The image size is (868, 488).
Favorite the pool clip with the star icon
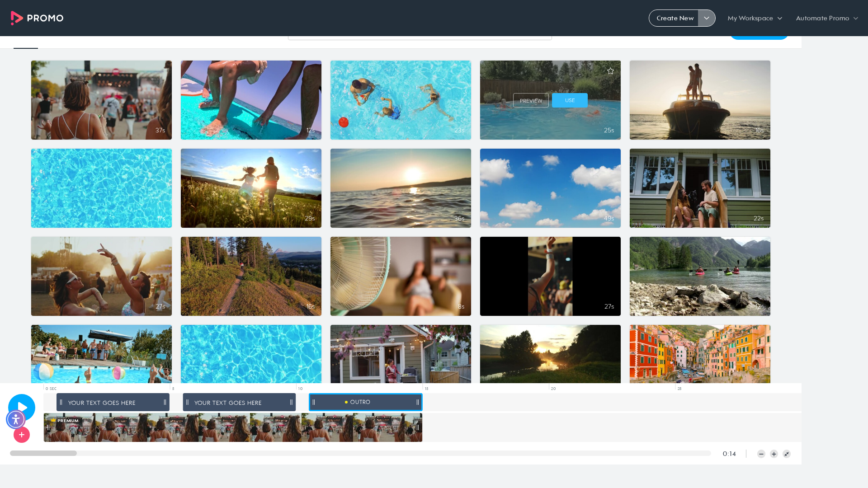[x=610, y=71]
